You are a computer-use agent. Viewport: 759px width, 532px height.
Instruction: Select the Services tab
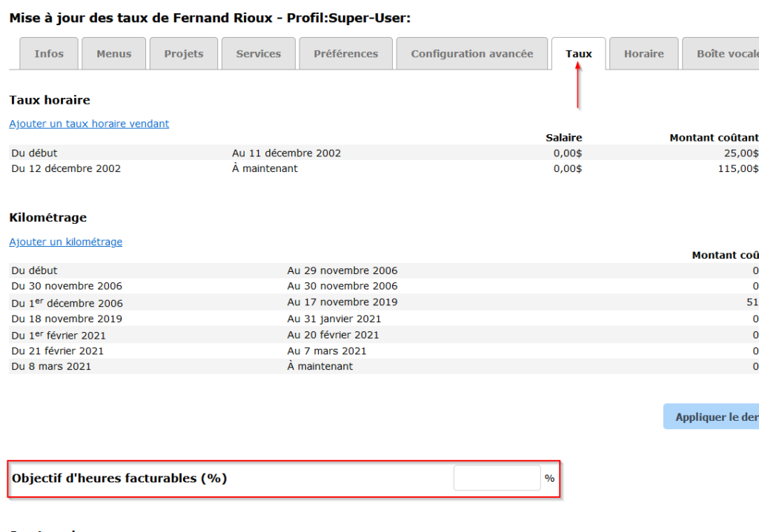tap(258, 54)
